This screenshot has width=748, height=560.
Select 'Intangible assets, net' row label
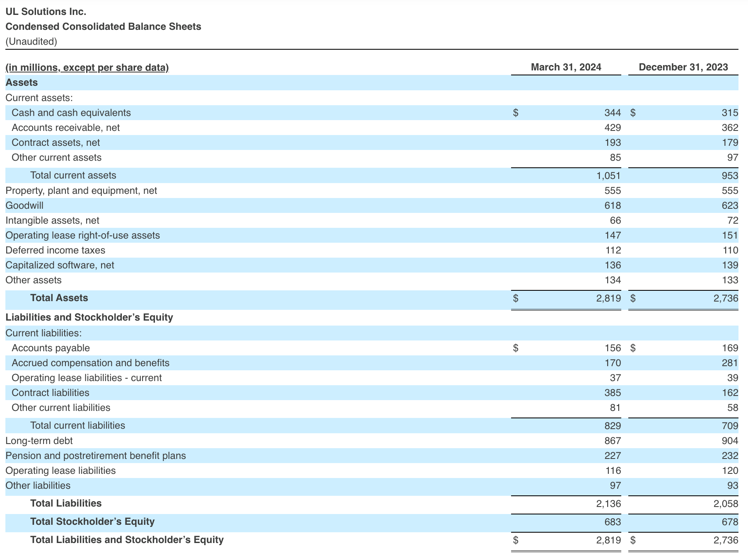click(52, 220)
